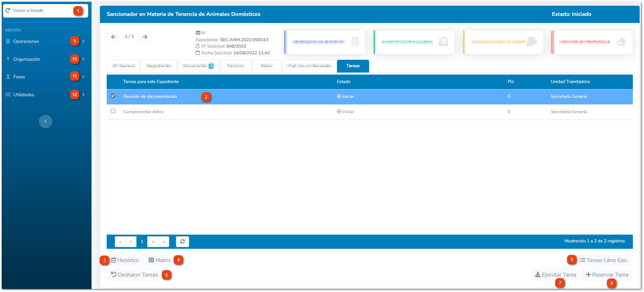
Task: Go to first page of tasks
Action: (x=120, y=242)
